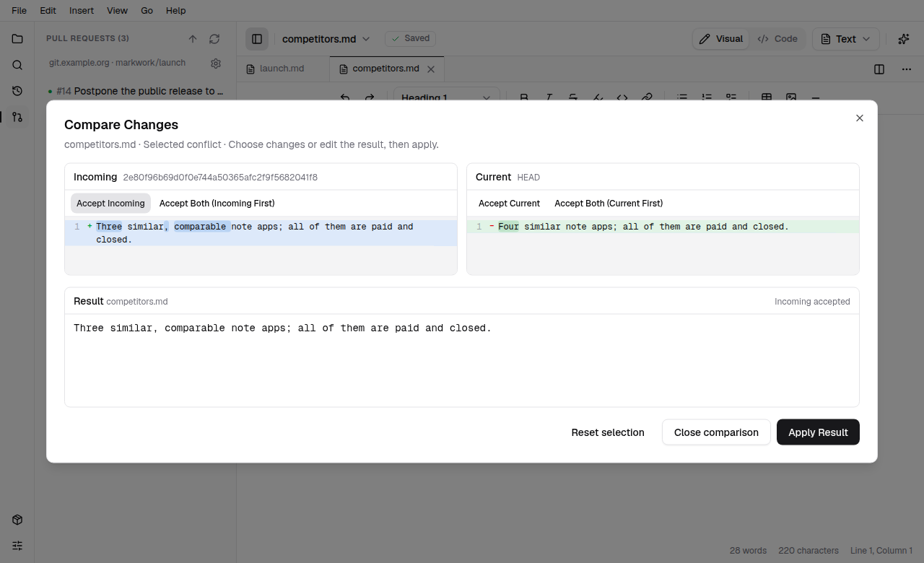
Task: Toggle the sidebar panel button
Action: tap(257, 39)
